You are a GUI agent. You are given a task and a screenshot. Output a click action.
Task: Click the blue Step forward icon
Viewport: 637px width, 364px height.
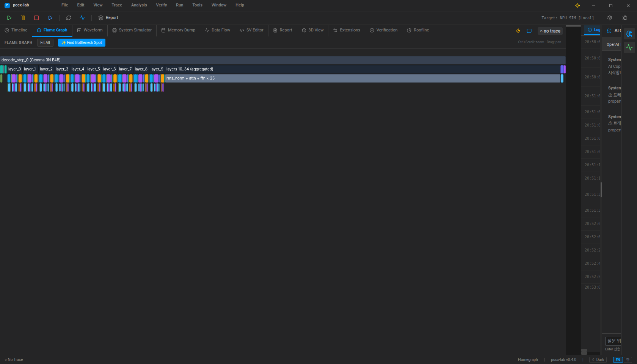point(50,18)
